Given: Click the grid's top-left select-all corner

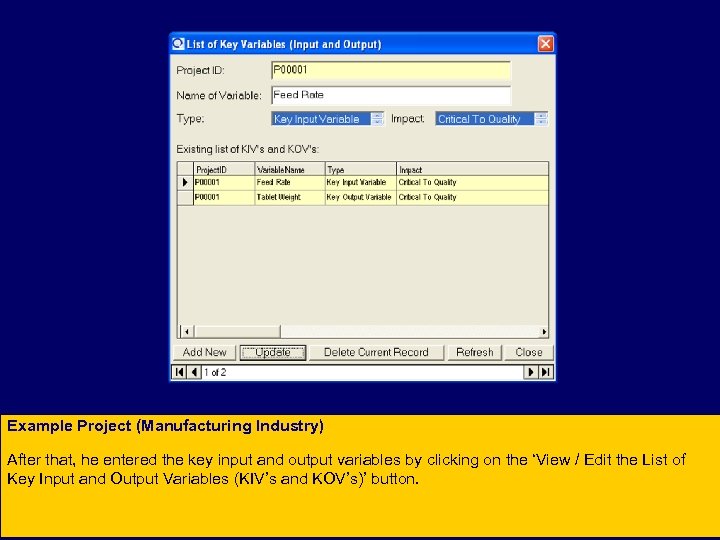Looking at the screenshot, I should click(185, 169).
